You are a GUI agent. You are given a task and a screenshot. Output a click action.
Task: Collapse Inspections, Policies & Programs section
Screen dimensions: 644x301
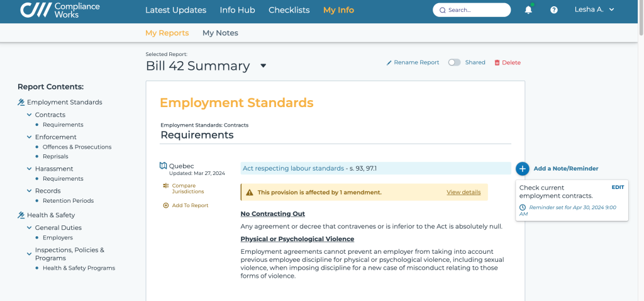29,254
